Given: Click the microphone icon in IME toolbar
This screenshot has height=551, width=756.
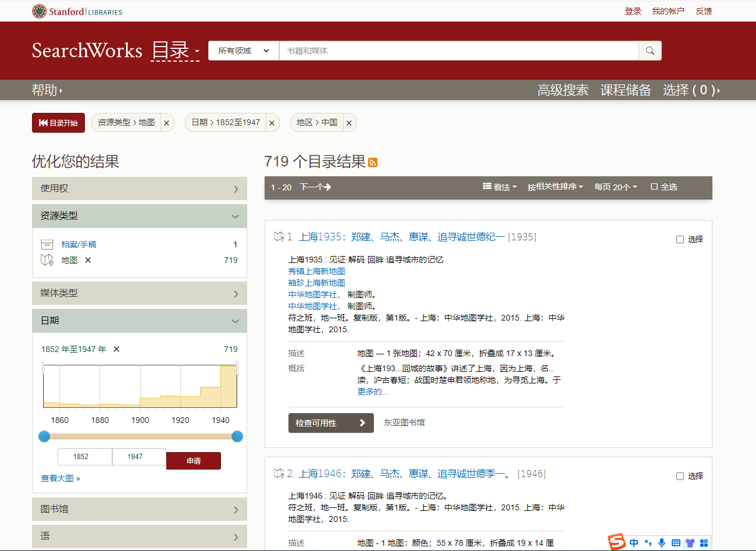Looking at the screenshot, I should [x=662, y=543].
